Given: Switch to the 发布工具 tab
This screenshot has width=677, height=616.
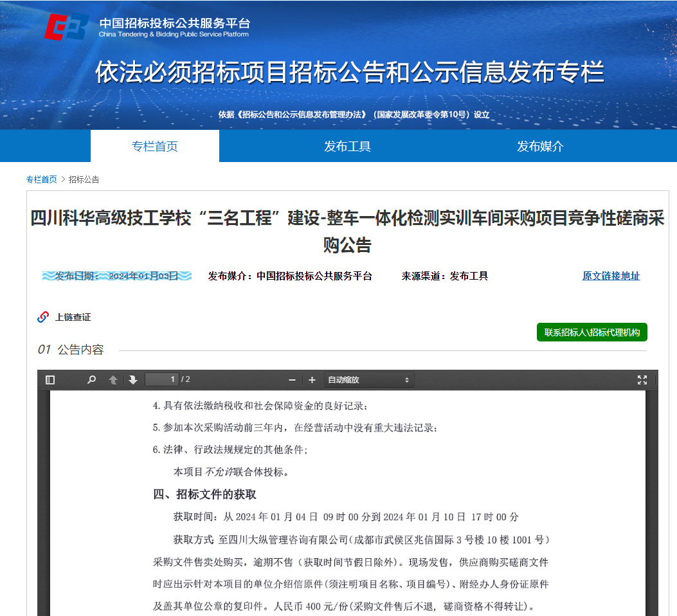Looking at the screenshot, I should (348, 147).
